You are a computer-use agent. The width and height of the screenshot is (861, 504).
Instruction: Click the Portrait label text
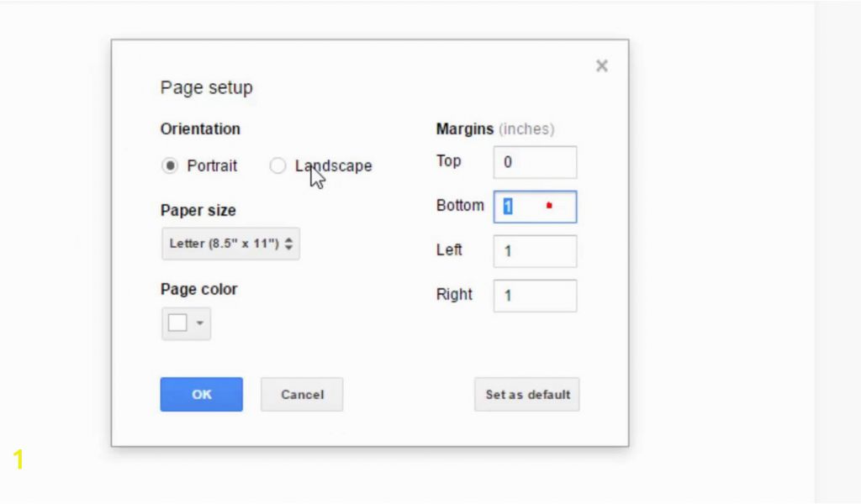pos(212,166)
